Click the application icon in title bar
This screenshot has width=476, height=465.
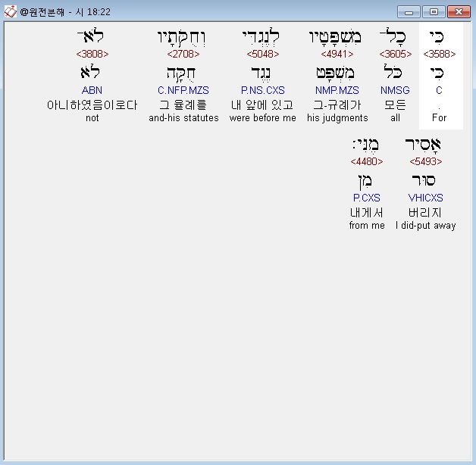tap(10, 12)
